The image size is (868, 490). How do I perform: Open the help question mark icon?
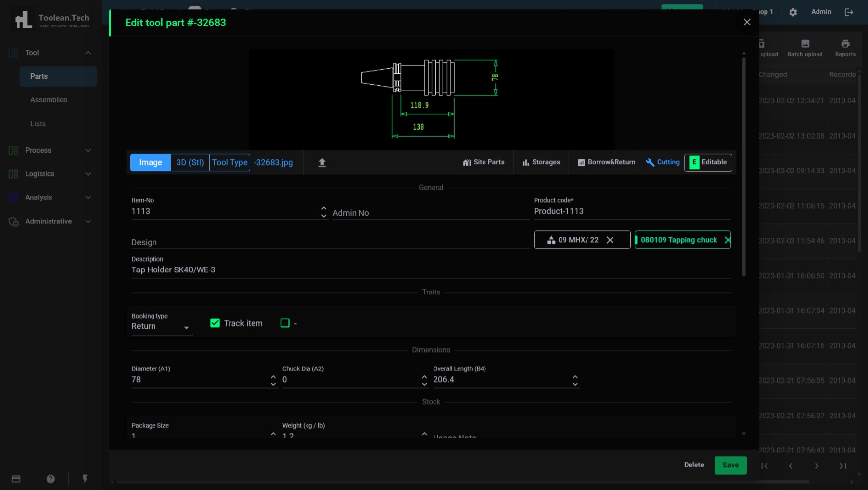tap(51, 479)
